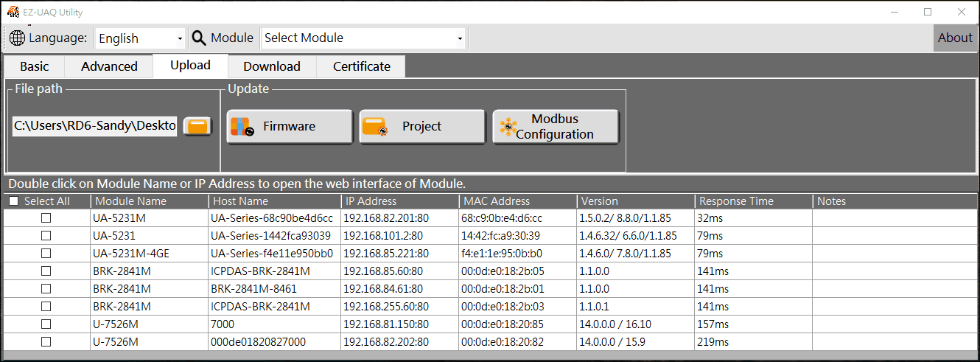Screen dimensions: 980x362
Task: Go to the Download tab
Action: point(272,66)
